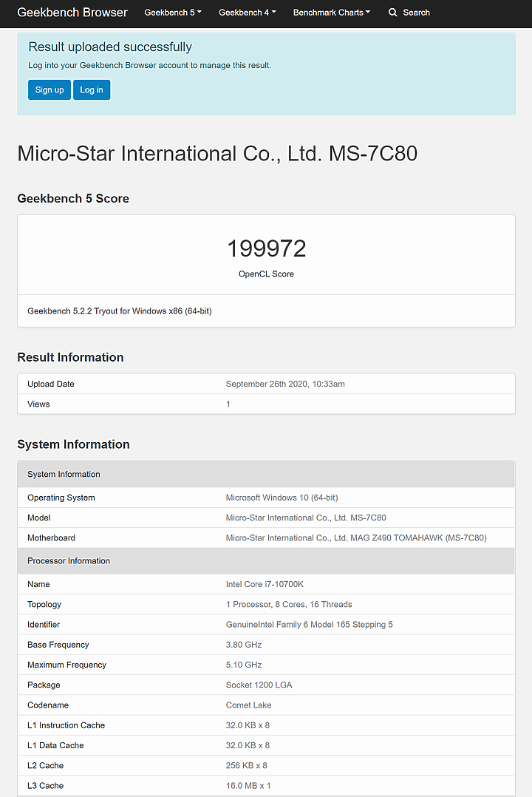Click the Topology row label
This screenshot has width=532, height=797.
[x=44, y=604]
